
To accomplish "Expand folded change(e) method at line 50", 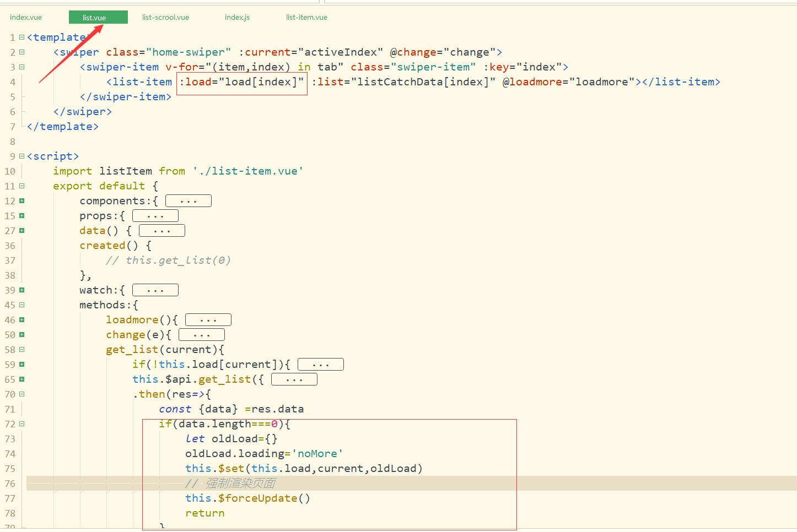I will [22, 335].
